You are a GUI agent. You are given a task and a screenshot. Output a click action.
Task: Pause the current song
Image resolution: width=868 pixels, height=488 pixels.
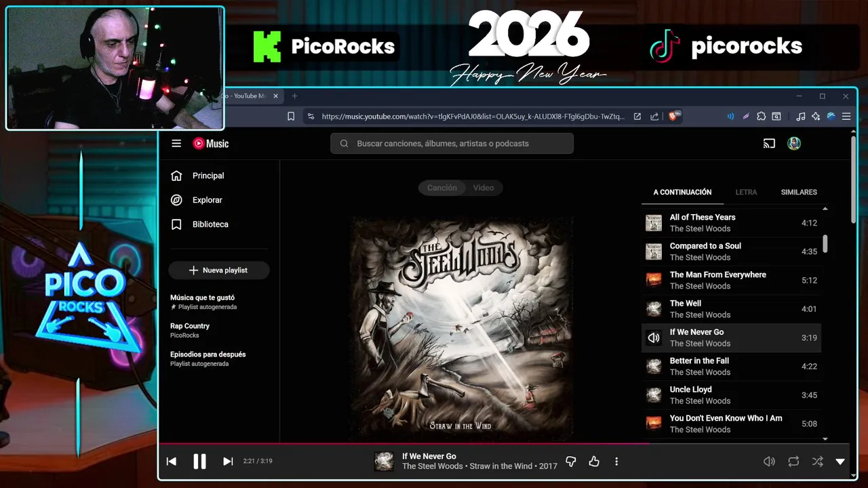click(x=199, y=462)
